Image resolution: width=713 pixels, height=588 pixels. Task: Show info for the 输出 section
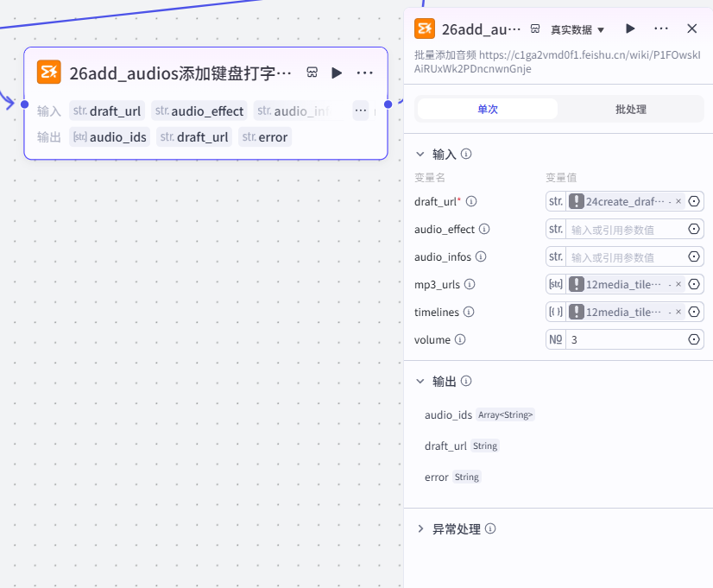(x=466, y=381)
